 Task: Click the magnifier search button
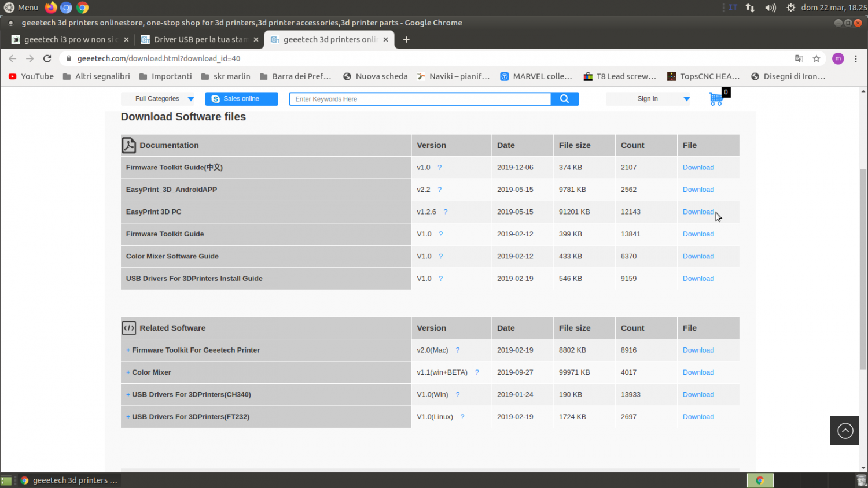pyautogui.click(x=564, y=99)
